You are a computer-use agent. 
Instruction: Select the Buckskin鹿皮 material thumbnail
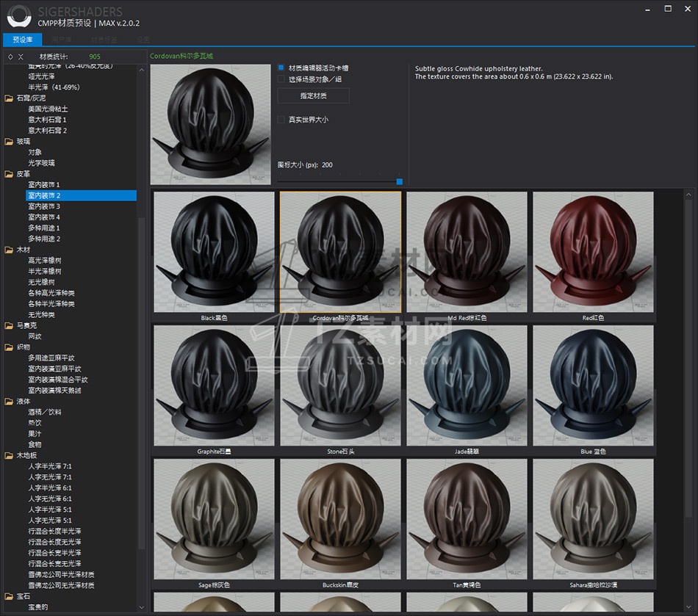coord(340,519)
